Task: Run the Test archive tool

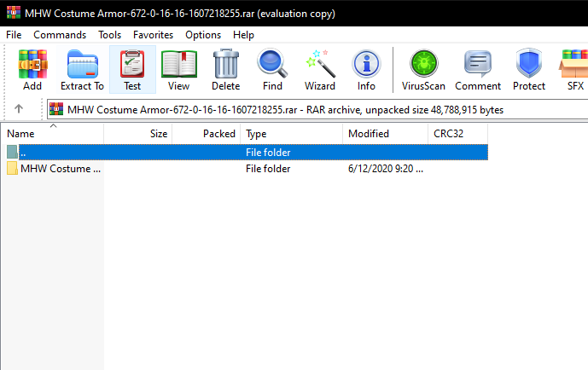Action: (132, 70)
